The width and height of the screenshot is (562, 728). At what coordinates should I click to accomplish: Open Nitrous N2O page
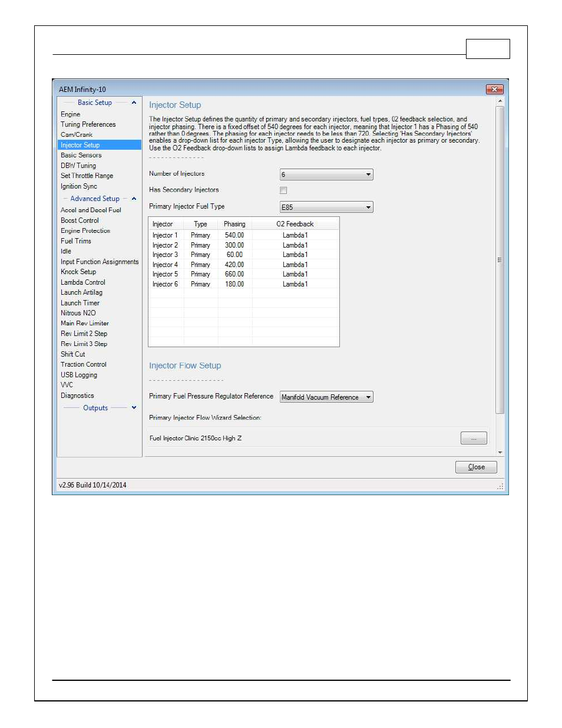coord(78,313)
